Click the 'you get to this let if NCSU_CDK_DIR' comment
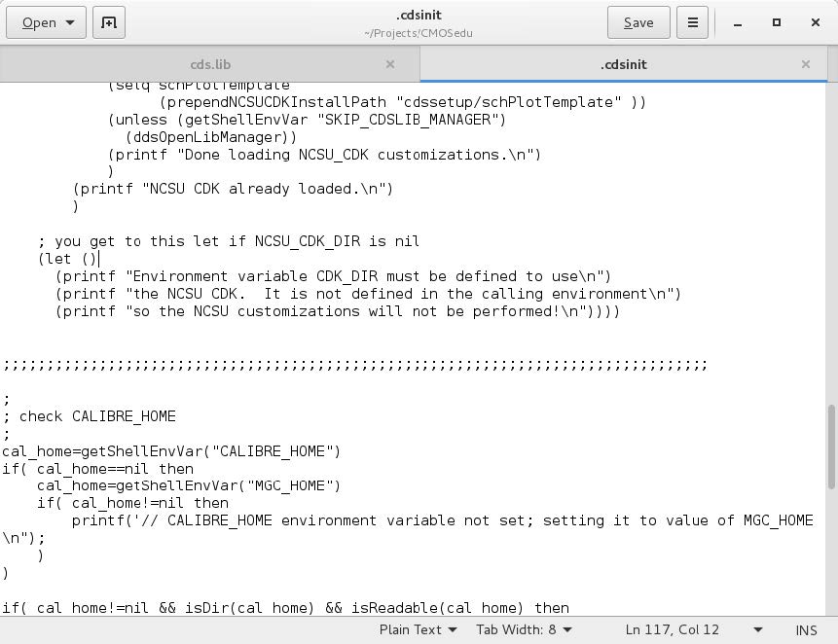The width and height of the screenshot is (838, 644). (229, 241)
